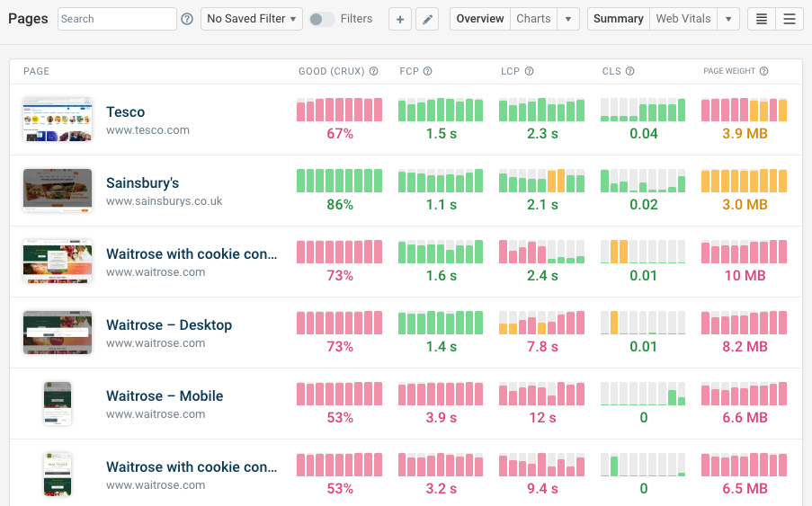Click Sainsbury's CrUX bar chart
The width and height of the screenshot is (812, 506).
click(x=339, y=181)
